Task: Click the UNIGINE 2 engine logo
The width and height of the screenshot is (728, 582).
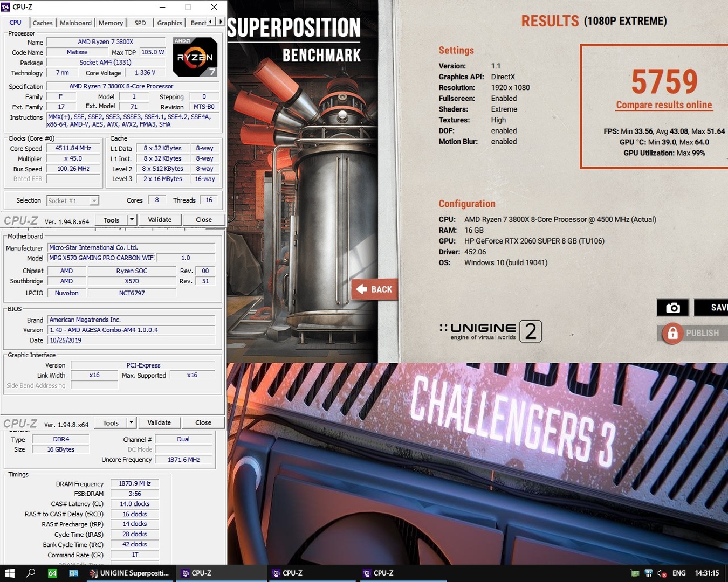Action: [490, 331]
